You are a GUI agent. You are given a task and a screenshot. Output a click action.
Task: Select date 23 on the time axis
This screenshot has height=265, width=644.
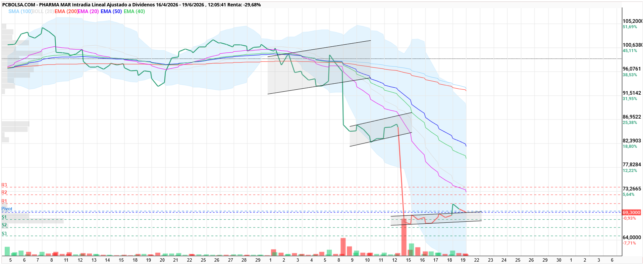click(x=490, y=260)
